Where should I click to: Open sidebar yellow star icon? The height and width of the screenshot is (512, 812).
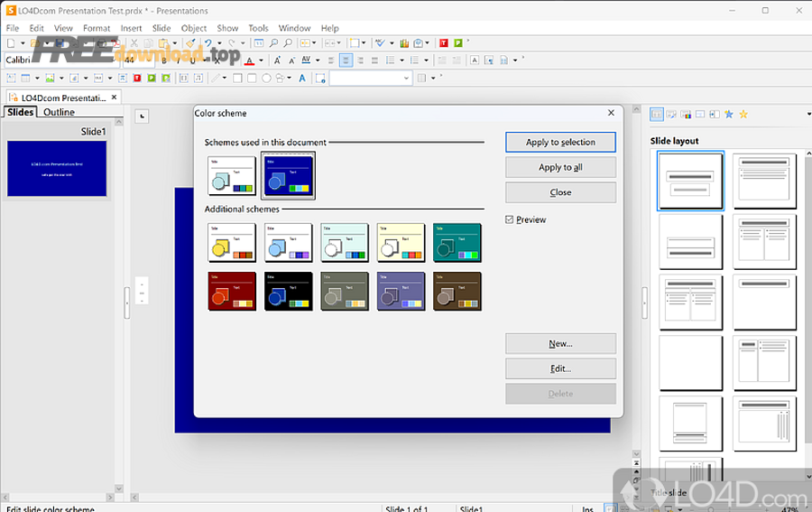[x=743, y=114]
